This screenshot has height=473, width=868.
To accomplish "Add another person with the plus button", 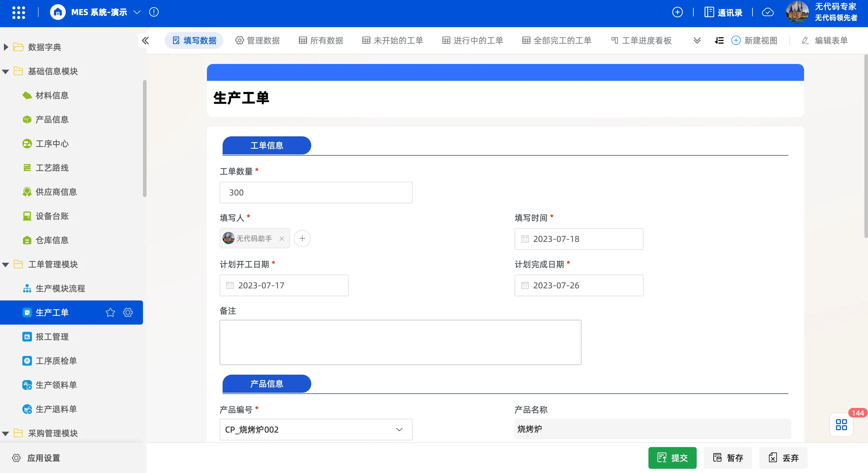I will (x=302, y=239).
